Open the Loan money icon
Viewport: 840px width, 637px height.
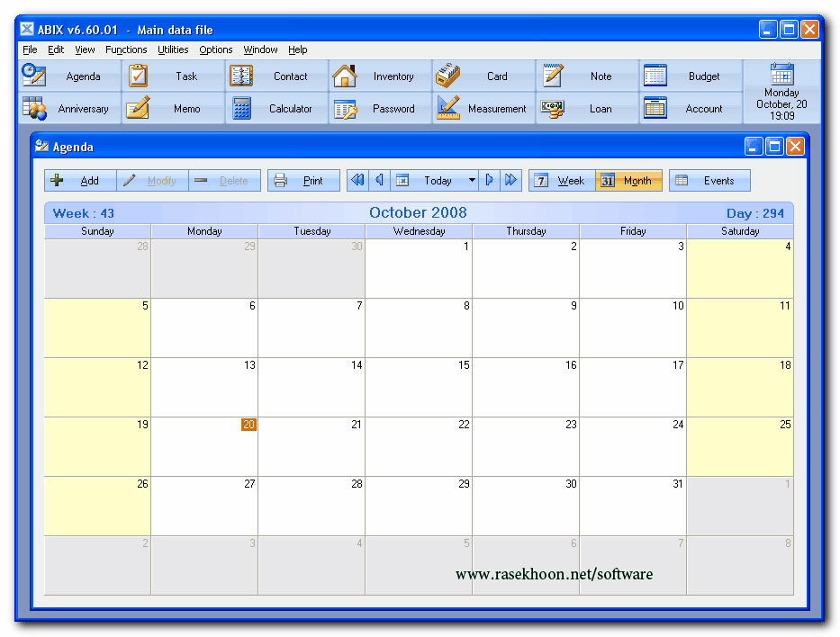pos(552,109)
